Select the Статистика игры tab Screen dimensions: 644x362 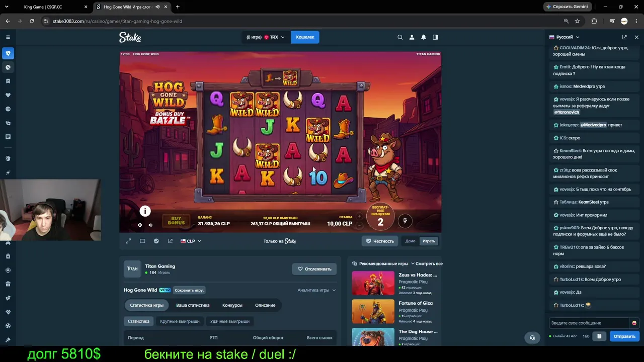[x=147, y=305]
